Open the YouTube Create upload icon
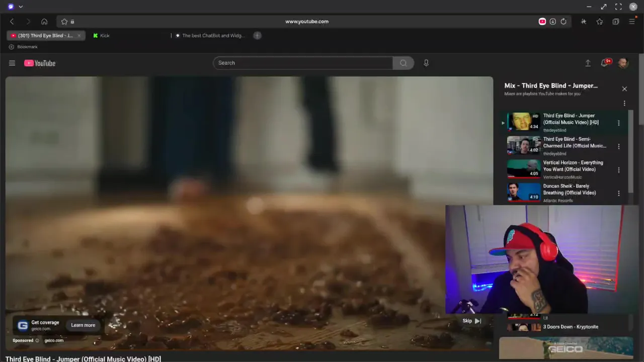 click(x=588, y=63)
